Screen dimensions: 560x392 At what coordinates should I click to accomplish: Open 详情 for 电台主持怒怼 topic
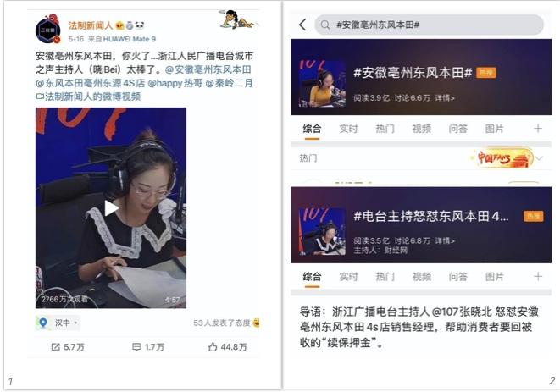(x=444, y=240)
